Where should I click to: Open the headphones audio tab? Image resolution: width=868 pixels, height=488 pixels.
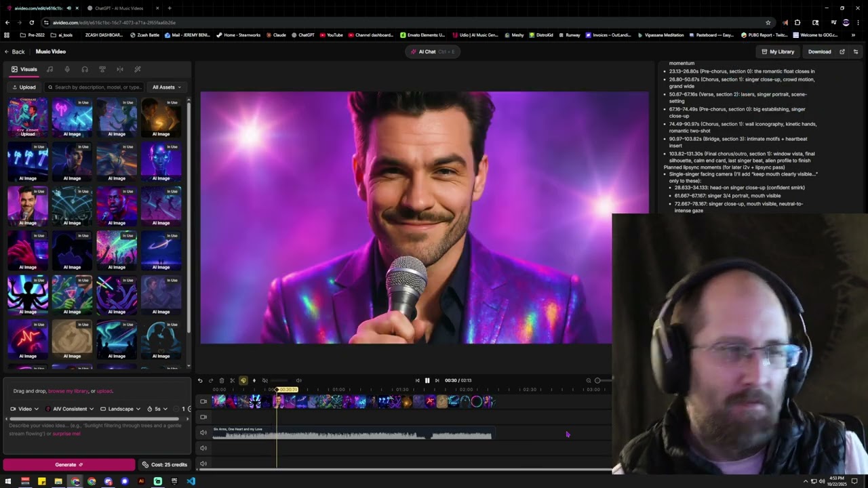click(x=85, y=69)
